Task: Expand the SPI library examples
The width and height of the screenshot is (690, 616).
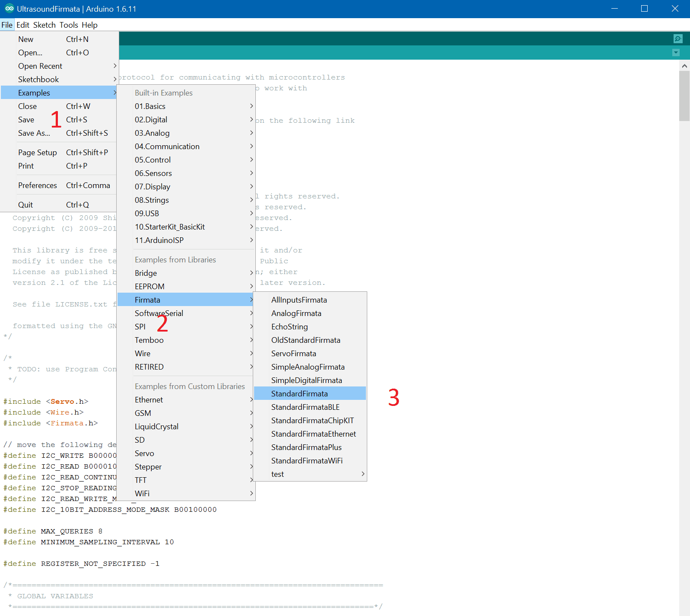Action: [x=186, y=327]
